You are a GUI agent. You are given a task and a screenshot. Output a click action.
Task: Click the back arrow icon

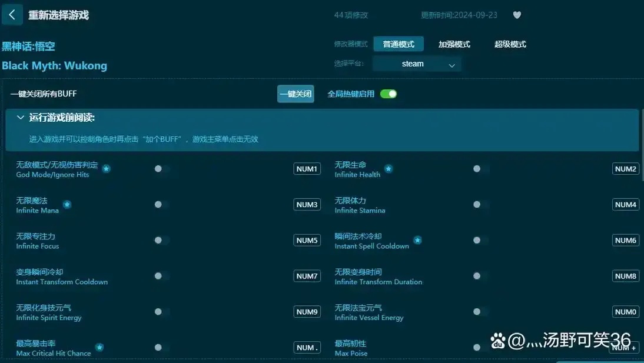(x=12, y=15)
